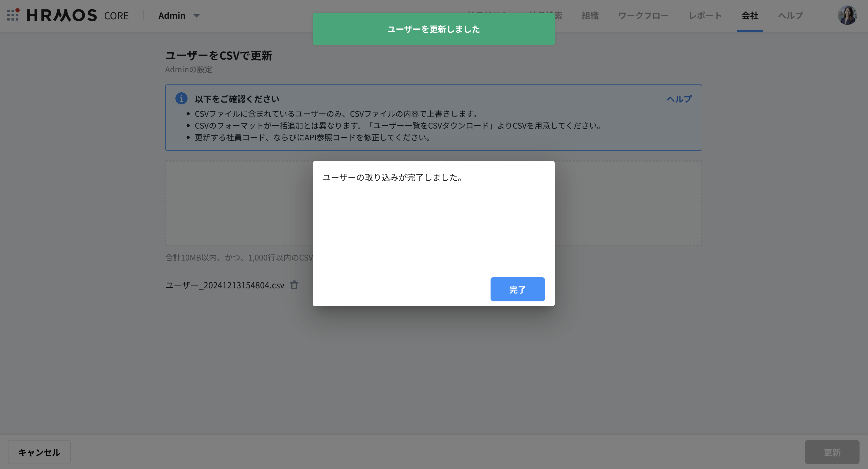Screen dimensions: 868x469
Task: Click the CSV upload drop area
Action: [236, 203]
